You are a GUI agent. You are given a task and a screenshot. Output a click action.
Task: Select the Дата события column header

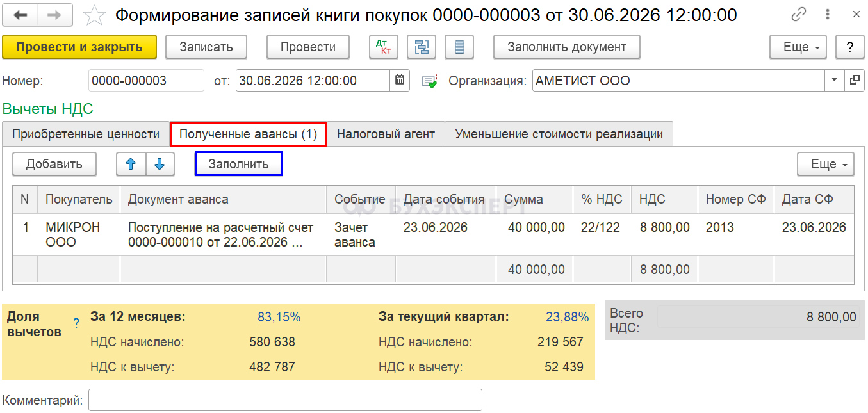446,199
